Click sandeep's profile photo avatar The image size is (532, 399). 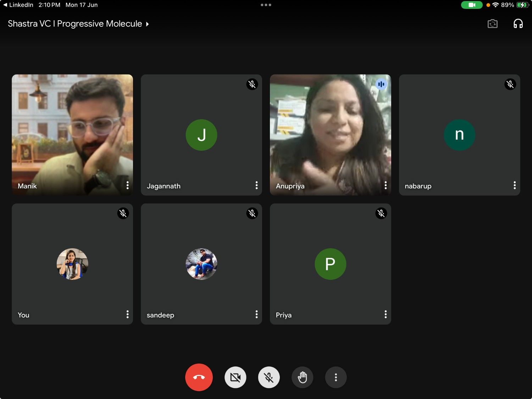(201, 264)
